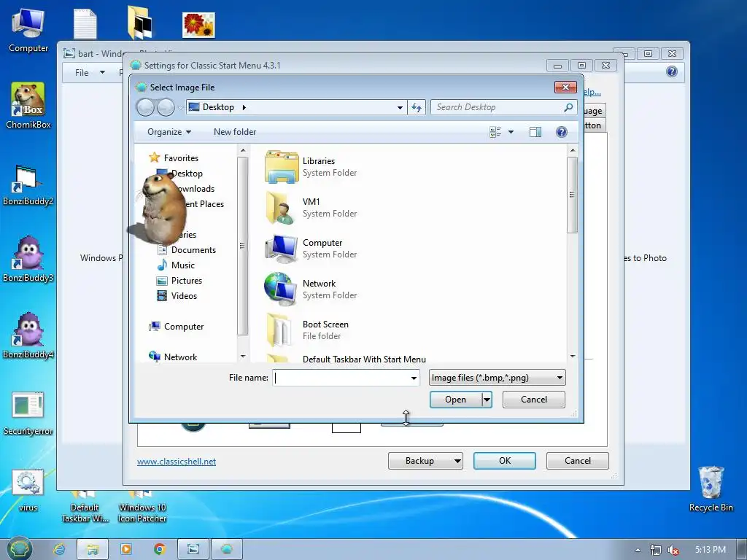This screenshot has height=560, width=747.
Task: Open Documents library in navigation pane
Action: click(x=193, y=250)
